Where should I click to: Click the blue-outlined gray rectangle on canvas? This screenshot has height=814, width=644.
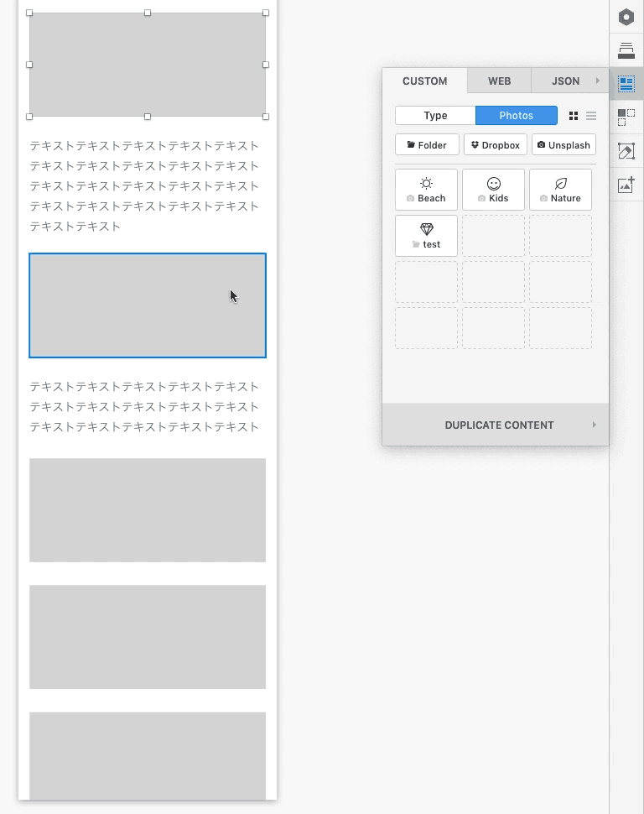[148, 305]
